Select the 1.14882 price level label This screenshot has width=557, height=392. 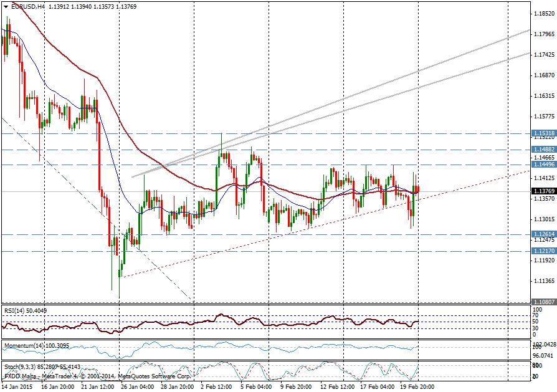pos(544,150)
